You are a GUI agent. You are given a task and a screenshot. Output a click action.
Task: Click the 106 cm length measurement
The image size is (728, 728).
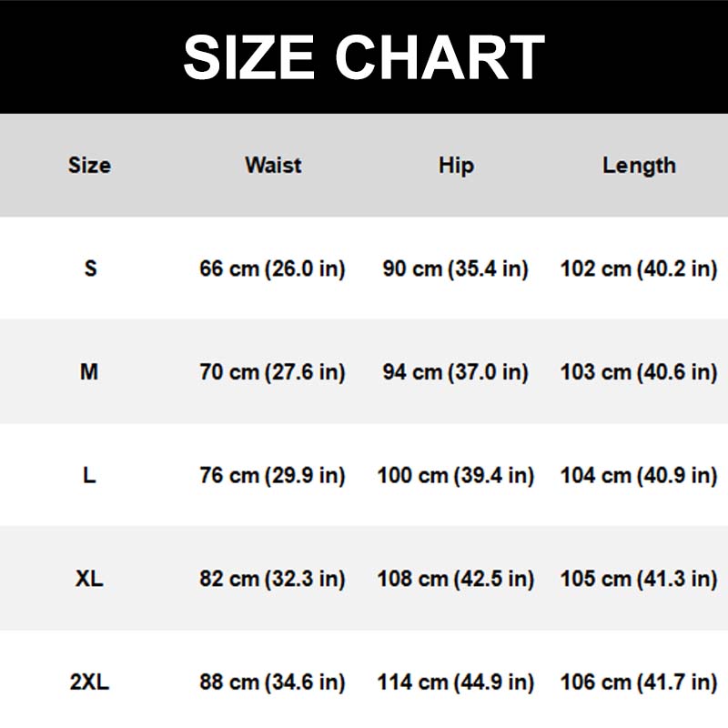point(639,682)
